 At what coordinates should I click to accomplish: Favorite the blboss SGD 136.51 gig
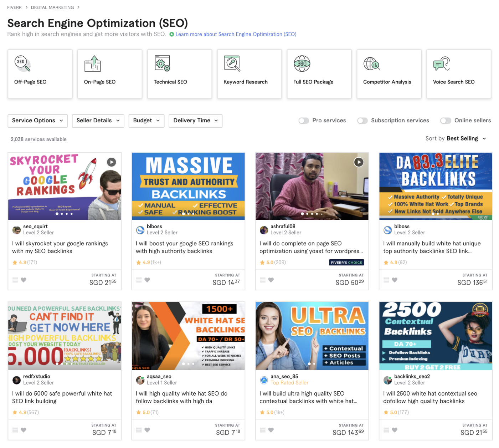[x=395, y=280]
